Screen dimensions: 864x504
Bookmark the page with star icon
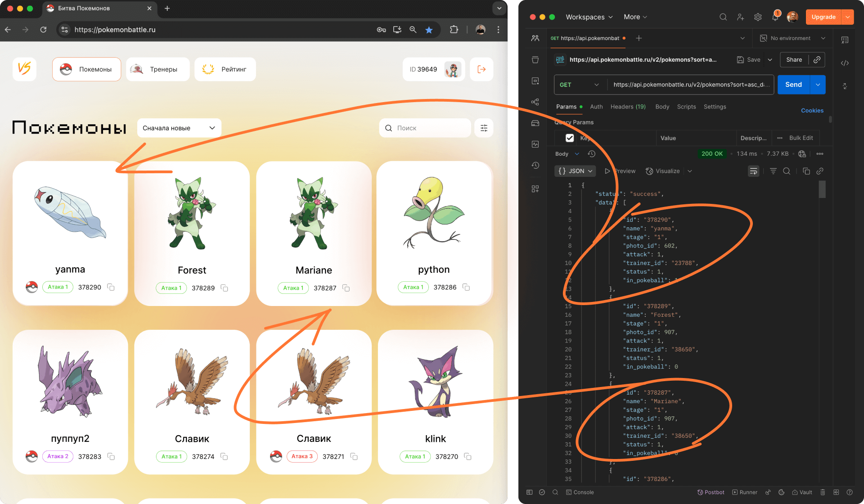click(429, 30)
